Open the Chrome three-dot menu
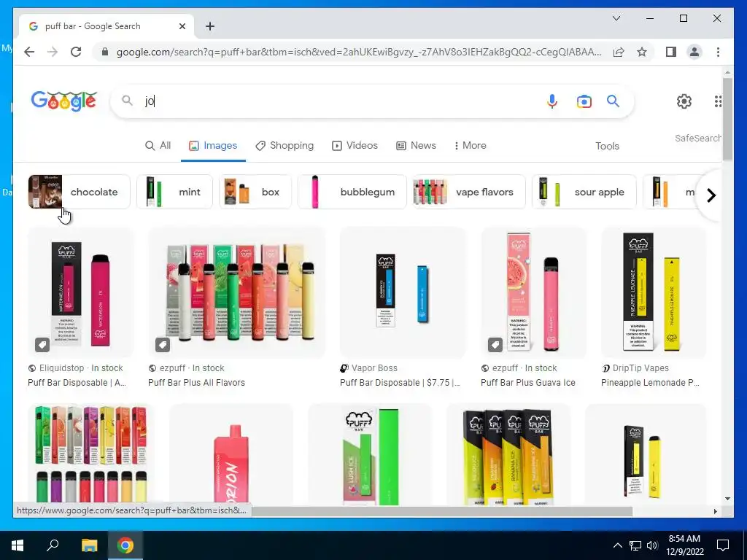This screenshot has width=747, height=560. pyautogui.click(x=718, y=52)
